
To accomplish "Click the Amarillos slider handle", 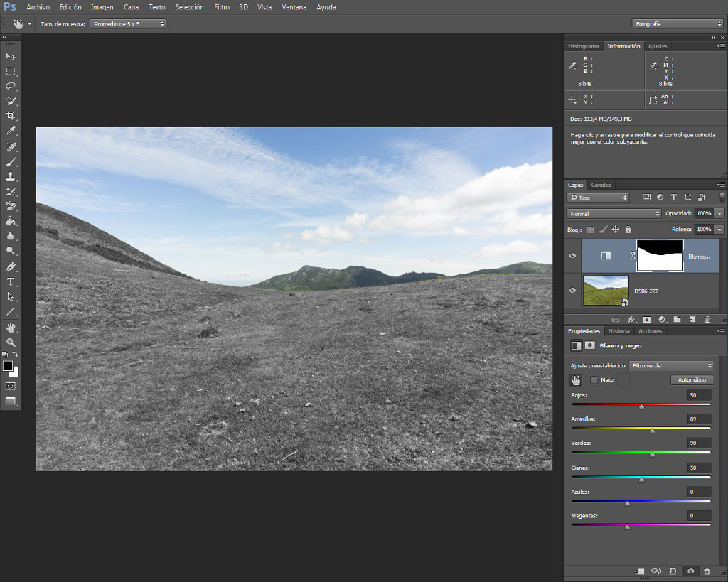I will [x=653, y=431].
